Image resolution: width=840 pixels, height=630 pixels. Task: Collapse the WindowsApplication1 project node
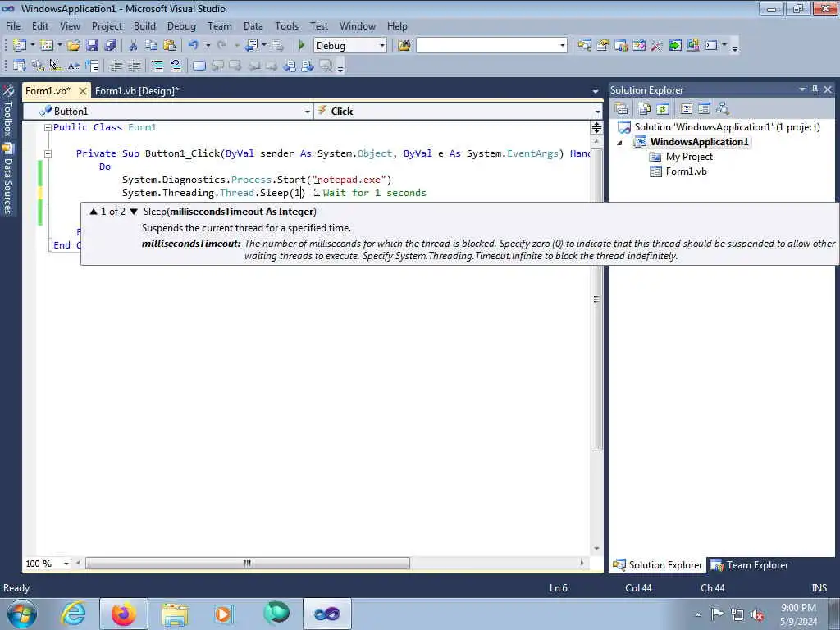(620, 143)
